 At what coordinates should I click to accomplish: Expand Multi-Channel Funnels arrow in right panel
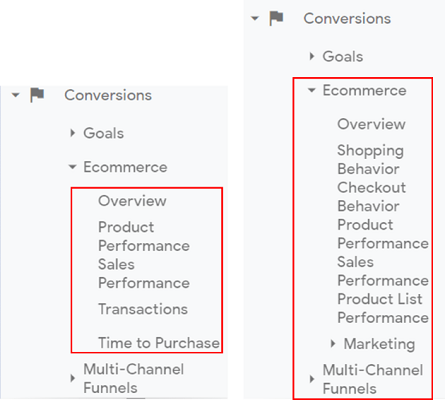coord(312,379)
